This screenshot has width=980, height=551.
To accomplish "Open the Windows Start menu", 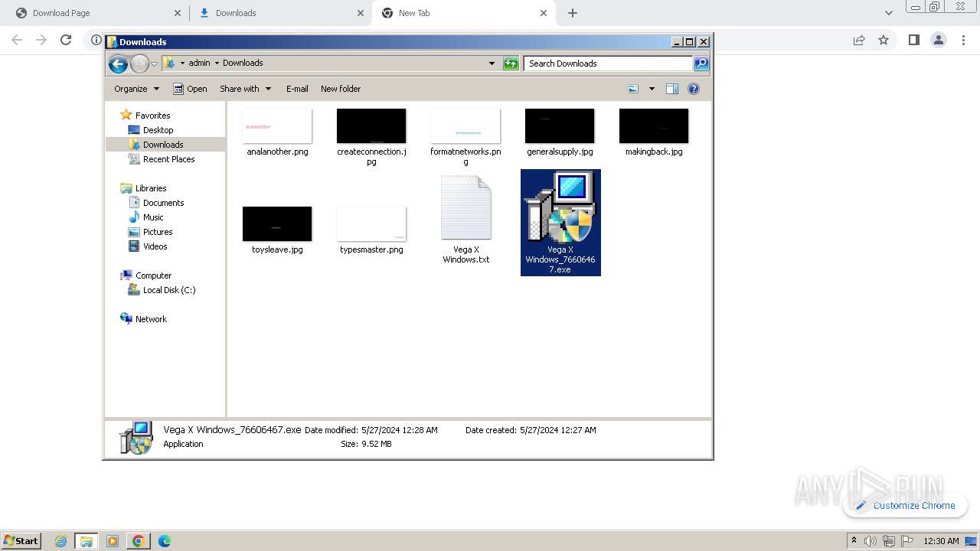I will coord(21,540).
